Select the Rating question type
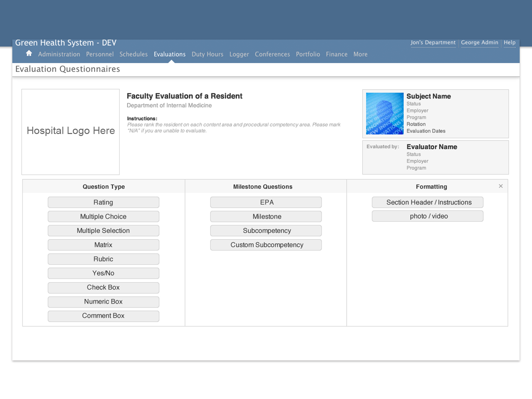 (x=103, y=202)
